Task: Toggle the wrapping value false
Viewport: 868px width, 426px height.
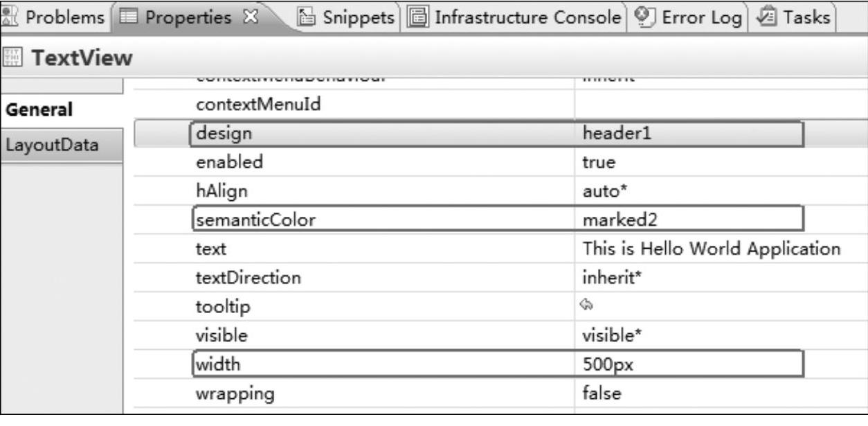Action: click(602, 393)
